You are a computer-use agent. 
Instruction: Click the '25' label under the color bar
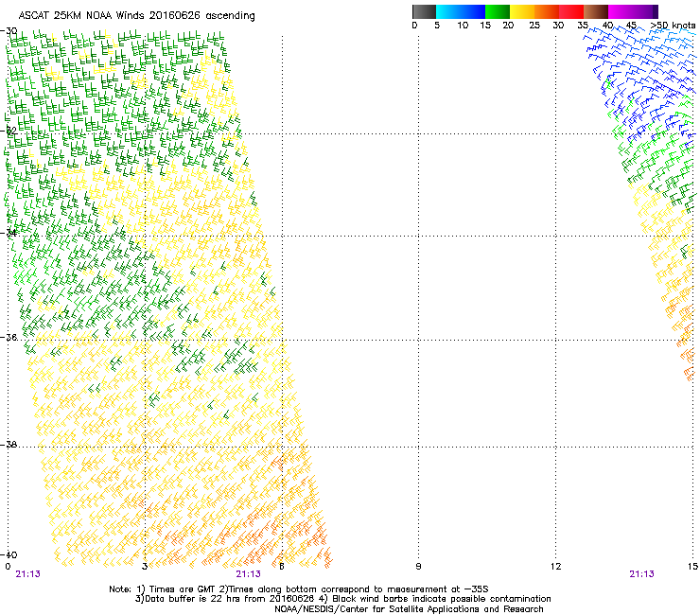[x=534, y=26]
